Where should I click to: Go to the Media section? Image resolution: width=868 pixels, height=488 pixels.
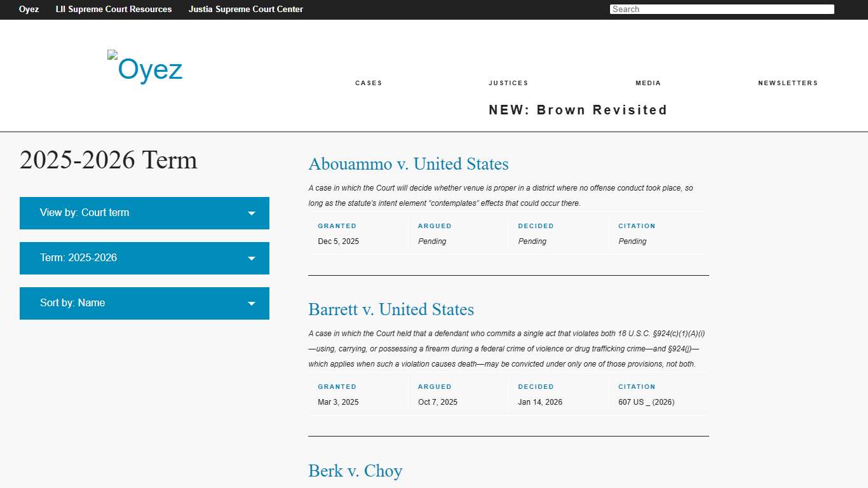point(648,83)
